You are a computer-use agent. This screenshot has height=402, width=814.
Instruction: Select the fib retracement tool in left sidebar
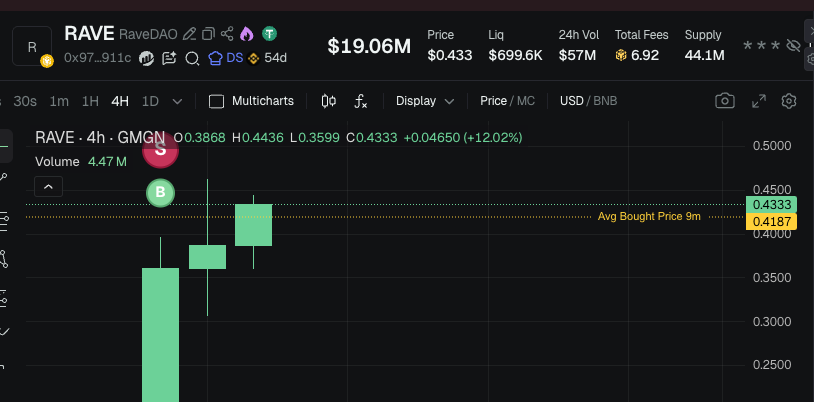[x=4, y=222]
